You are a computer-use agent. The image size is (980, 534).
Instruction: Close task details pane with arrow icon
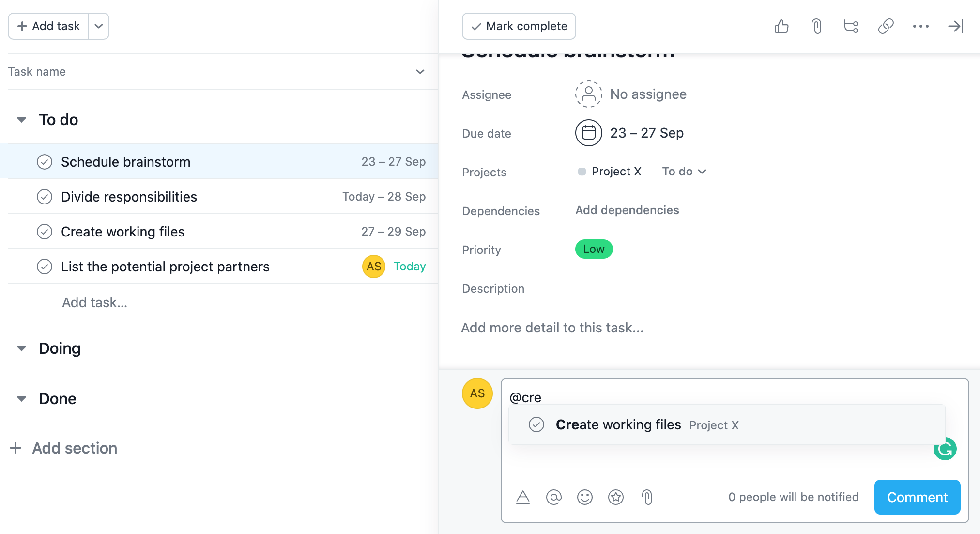point(956,26)
